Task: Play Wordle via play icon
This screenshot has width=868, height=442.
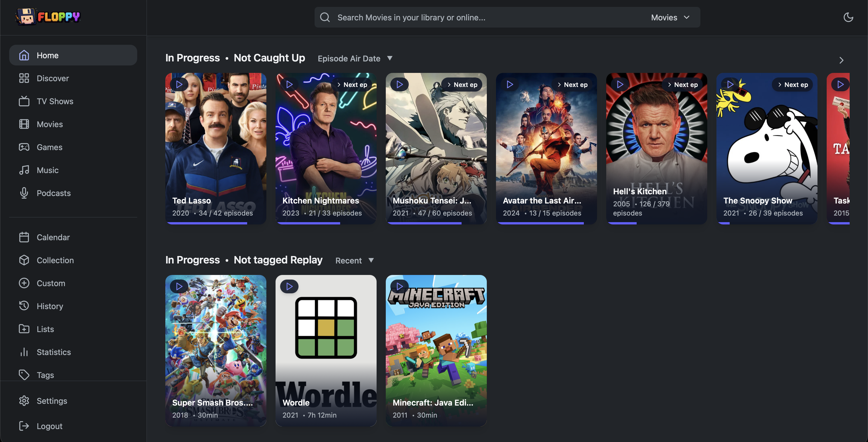Action: coord(289,286)
